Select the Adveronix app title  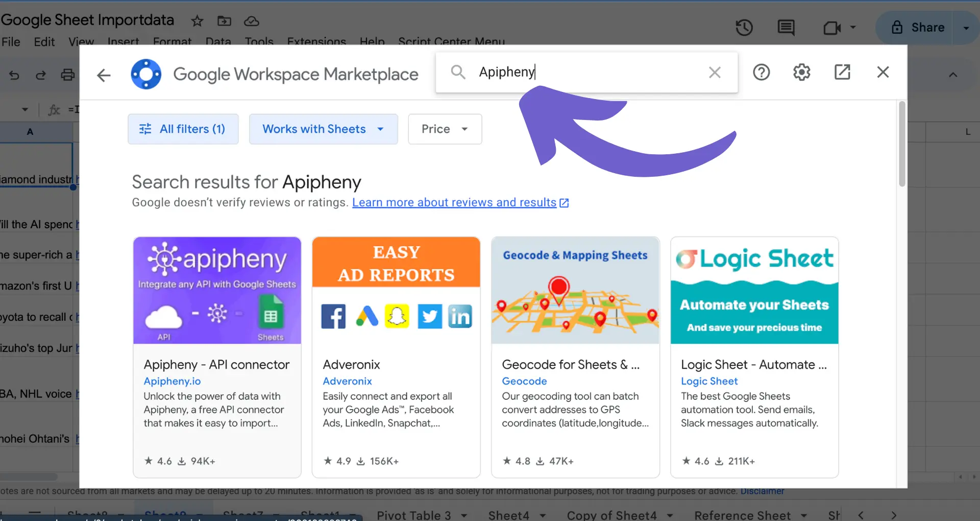pyautogui.click(x=351, y=365)
